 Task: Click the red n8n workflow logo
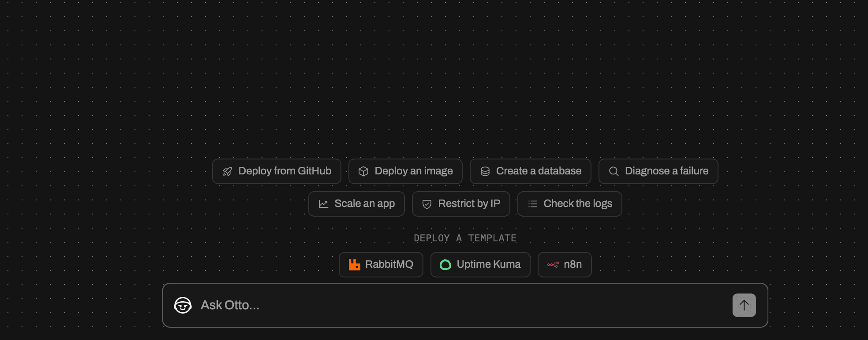(553, 265)
